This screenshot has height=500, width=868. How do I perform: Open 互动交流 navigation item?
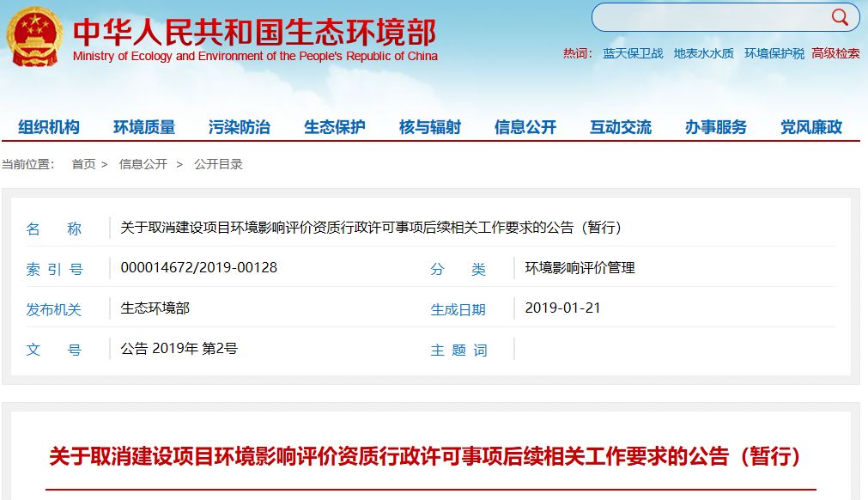point(621,127)
